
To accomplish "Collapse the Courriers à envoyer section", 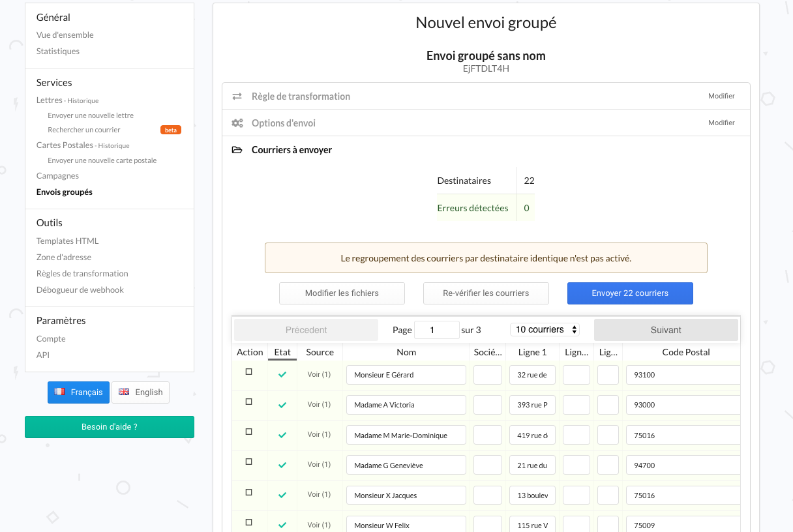I will [x=486, y=150].
